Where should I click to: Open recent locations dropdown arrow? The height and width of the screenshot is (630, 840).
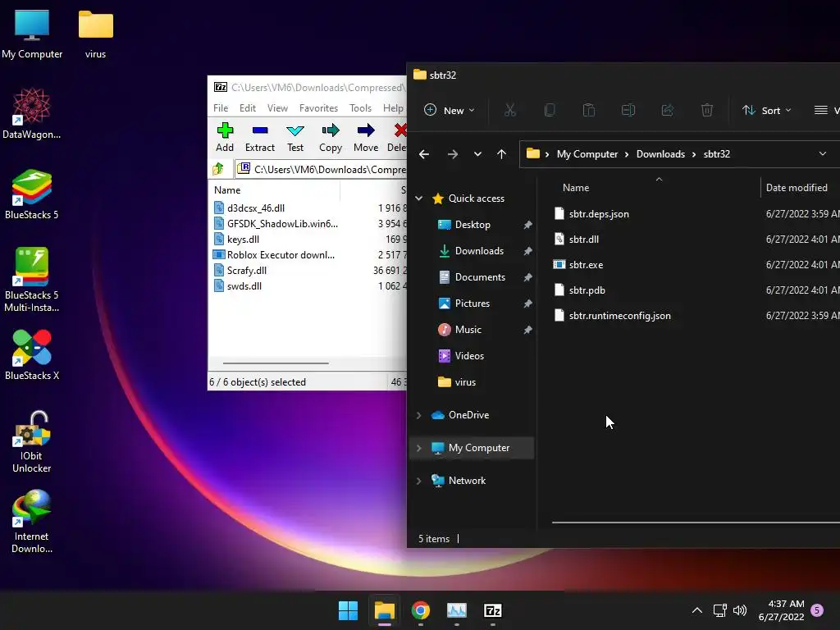pos(477,154)
